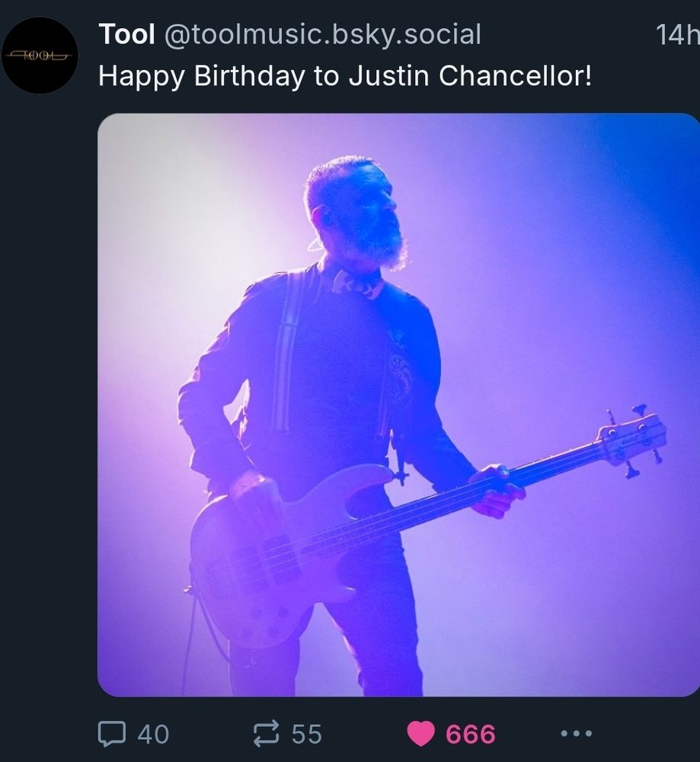Click the guitar strap on the bassist's shoulder
The image size is (700, 762).
pyautogui.click(x=286, y=350)
